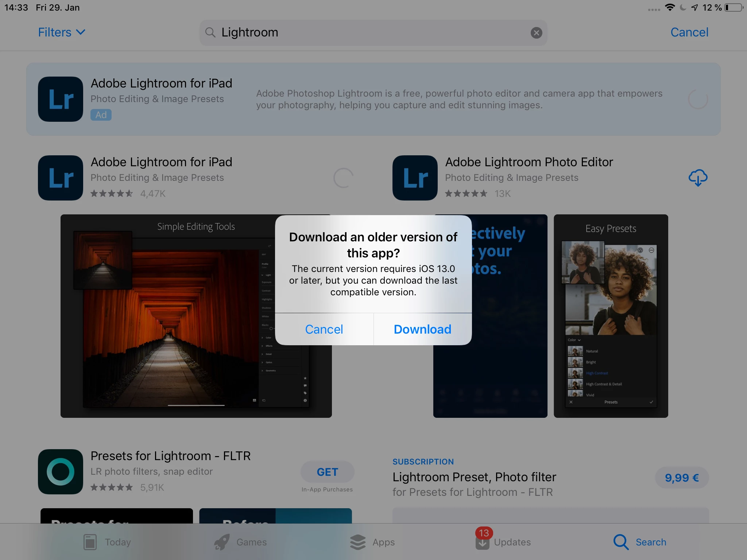Image resolution: width=747 pixels, height=560 pixels.
Task: Tap the 9,99 € subscription price button
Action: (x=681, y=478)
